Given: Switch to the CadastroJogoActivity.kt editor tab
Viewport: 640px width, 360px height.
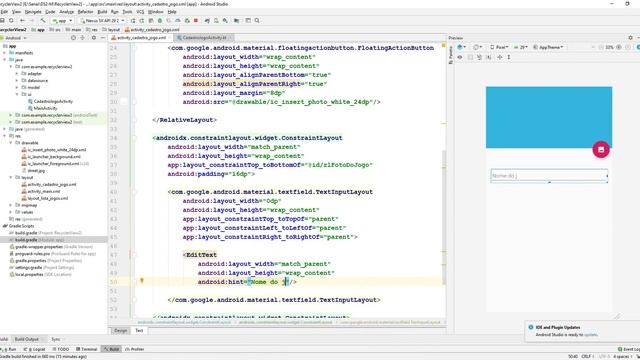Looking at the screenshot, I should coord(204,38).
